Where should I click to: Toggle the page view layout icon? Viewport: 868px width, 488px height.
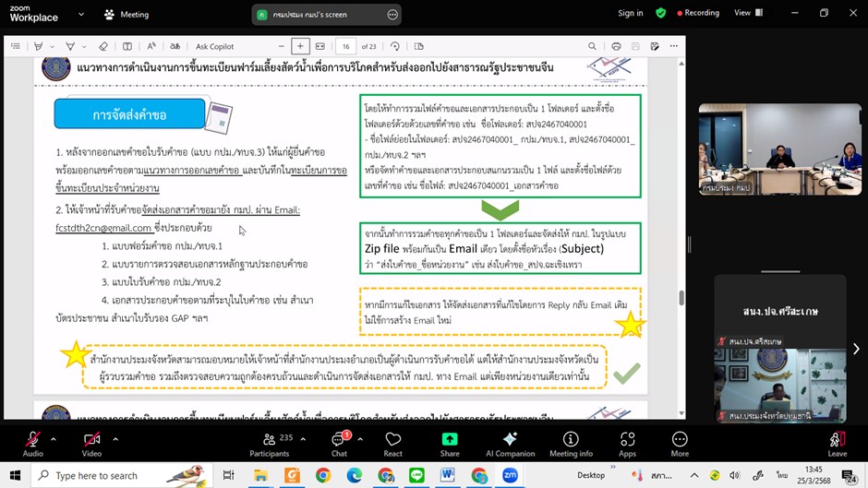click(x=127, y=46)
